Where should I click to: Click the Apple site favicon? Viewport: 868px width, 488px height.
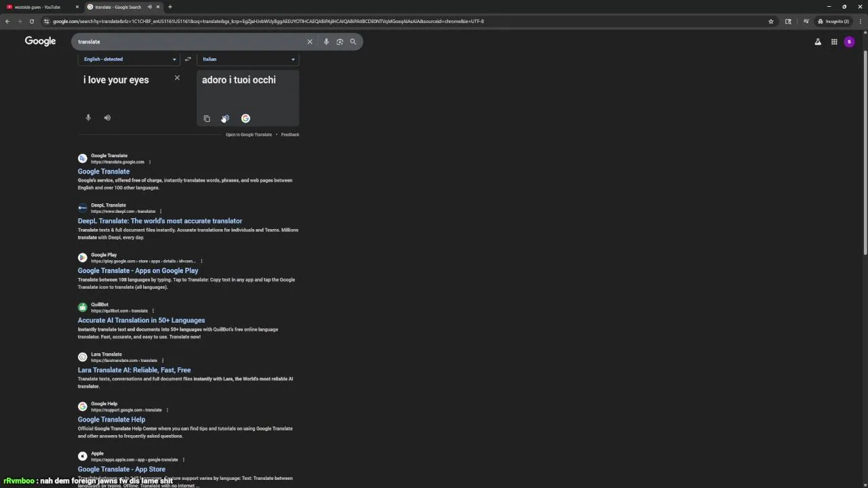(x=83, y=456)
